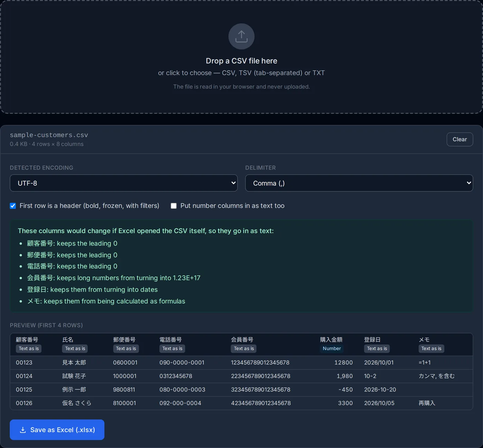Viewport: 483px width, 448px height.
Task: Click the 'never uploaded' privacy note
Action: click(x=241, y=87)
